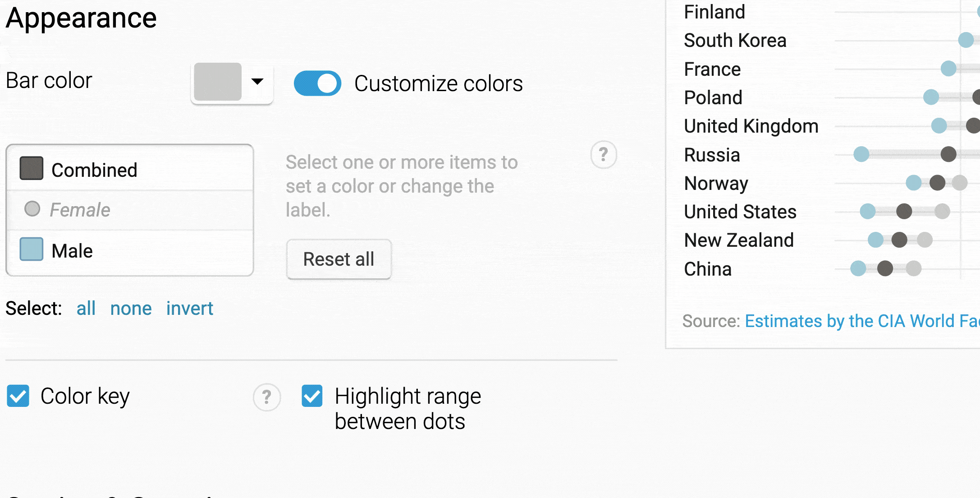
Task: Disable Highlight range between dots checkbox
Action: click(312, 396)
